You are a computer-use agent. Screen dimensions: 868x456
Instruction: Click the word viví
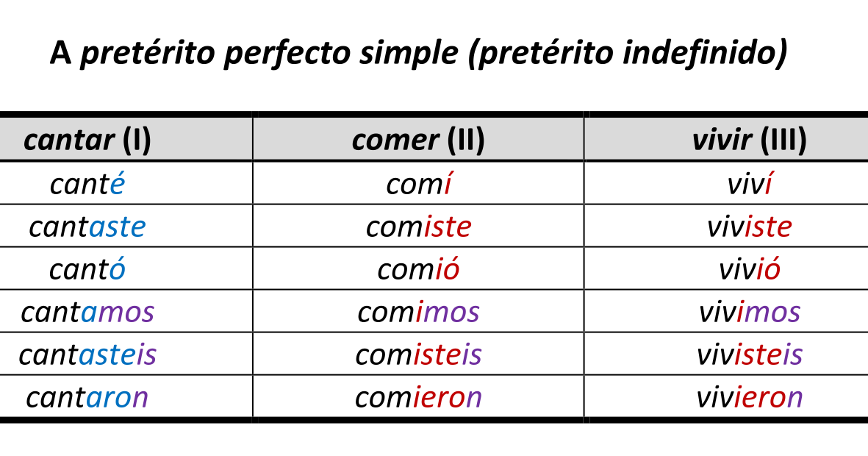(750, 183)
